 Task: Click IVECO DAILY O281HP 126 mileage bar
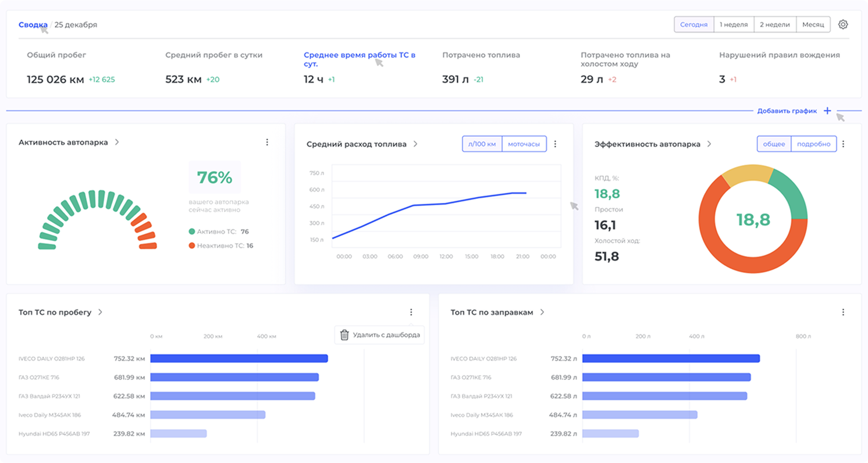tap(239, 358)
